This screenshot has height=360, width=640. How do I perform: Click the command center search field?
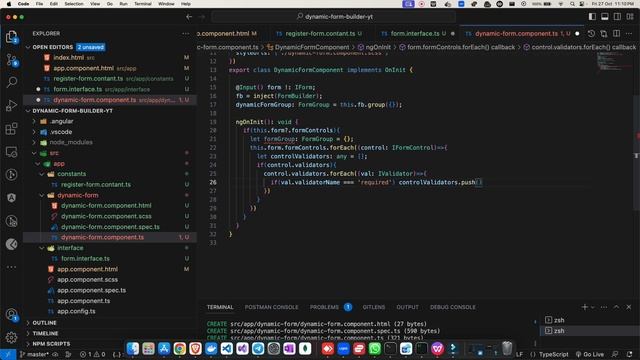tap(334, 17)
